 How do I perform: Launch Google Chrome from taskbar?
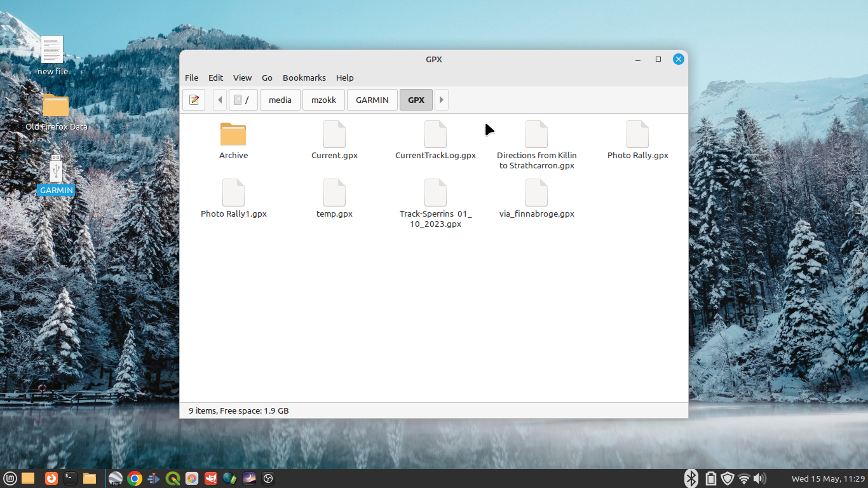[x=134, y=478]
